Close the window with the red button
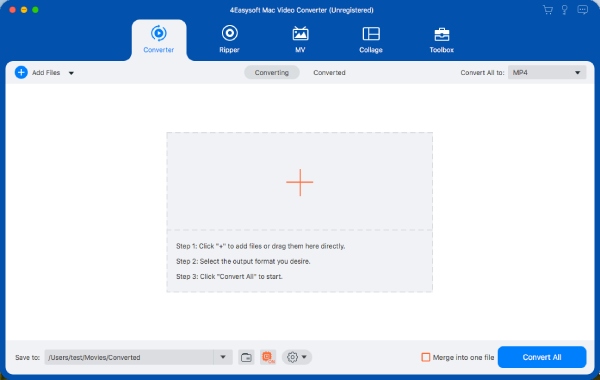Screen dimensions: 600x380 12,10
